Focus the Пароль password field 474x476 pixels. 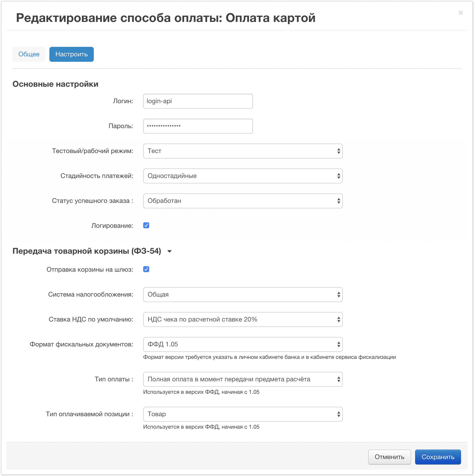coord(198,126)
